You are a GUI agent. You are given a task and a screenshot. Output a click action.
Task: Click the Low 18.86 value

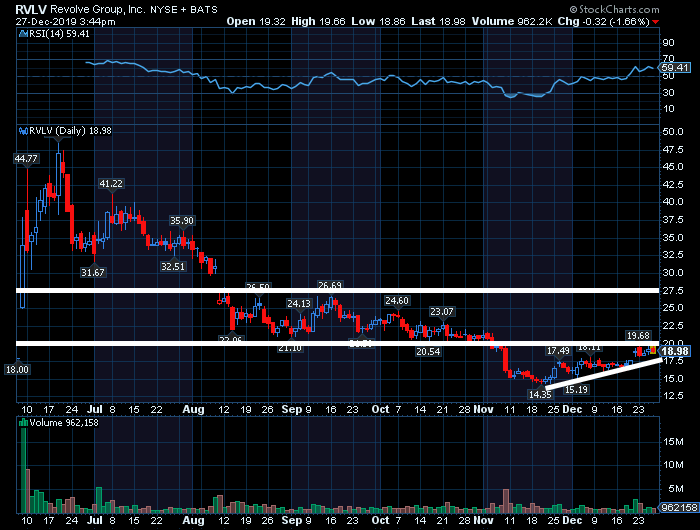point(378,21)
